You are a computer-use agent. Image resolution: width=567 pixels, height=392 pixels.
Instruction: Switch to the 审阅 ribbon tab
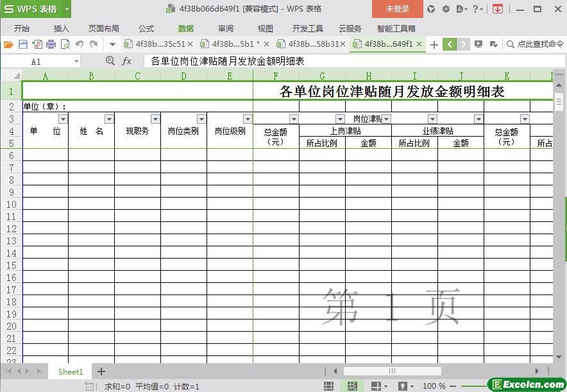pos(226,28)
